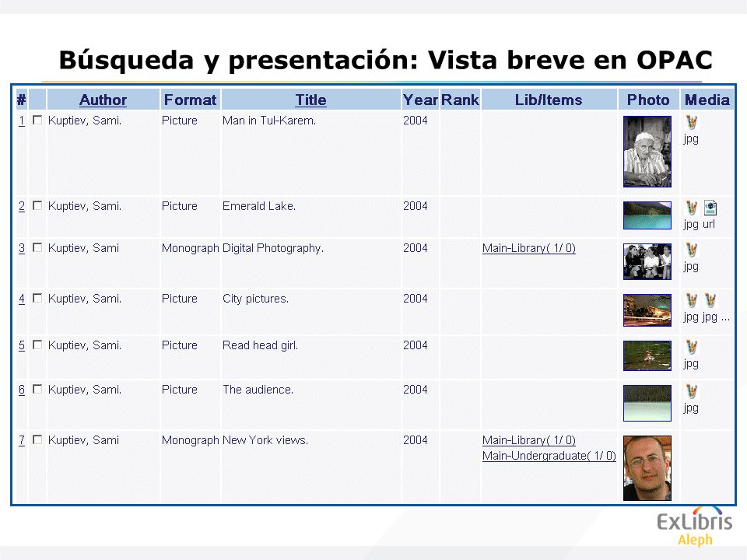
Task: Open jpg media icon for Read head girl
Action: click(x=691, y=347)
